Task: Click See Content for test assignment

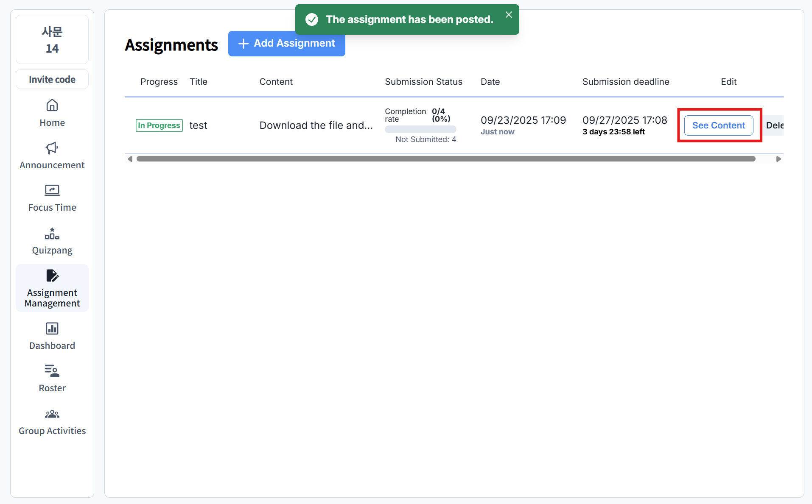Action: point(718,125)
